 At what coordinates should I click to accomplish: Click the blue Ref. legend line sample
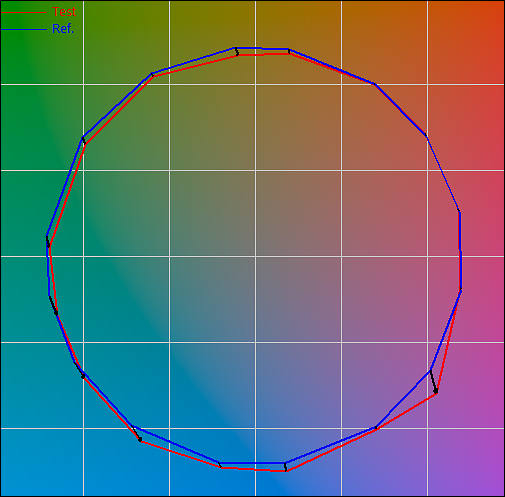(24, 30)
